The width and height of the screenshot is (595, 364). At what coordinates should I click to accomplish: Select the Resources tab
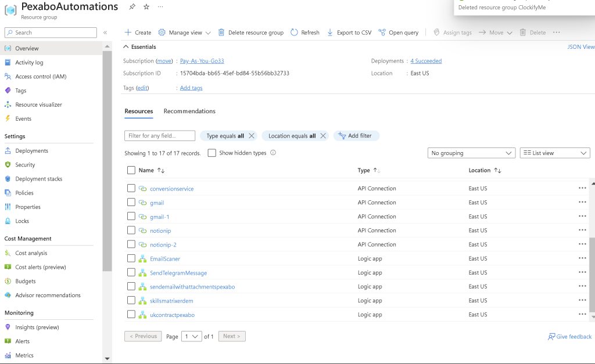[139, 111]
